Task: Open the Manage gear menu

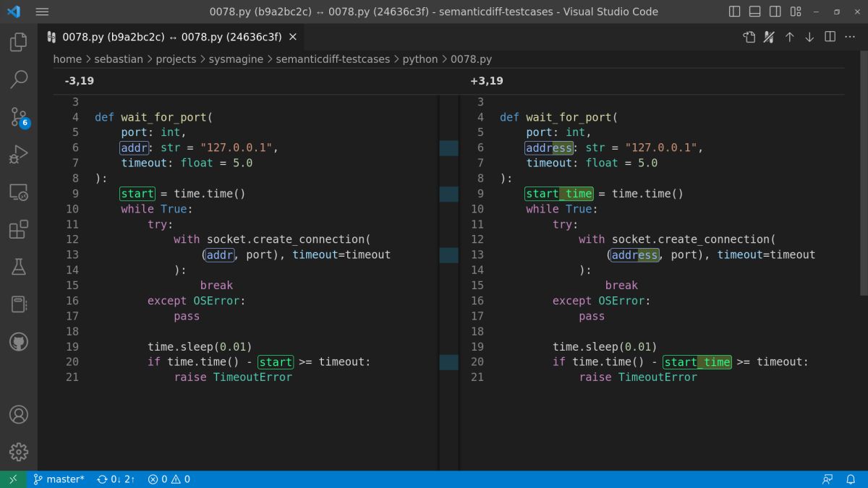Action: click(x=19, y=453)
